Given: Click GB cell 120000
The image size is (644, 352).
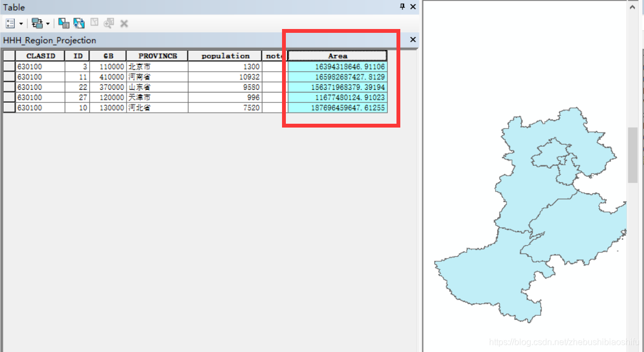Looking at the screenshot, I should pyautogui.click(x=108, y=97).
